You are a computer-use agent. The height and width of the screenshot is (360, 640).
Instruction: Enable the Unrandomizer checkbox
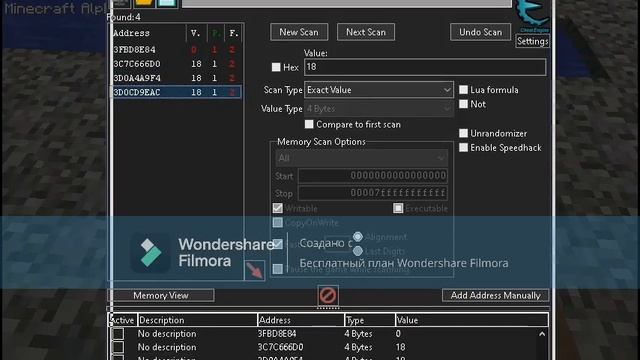point(463,133)
